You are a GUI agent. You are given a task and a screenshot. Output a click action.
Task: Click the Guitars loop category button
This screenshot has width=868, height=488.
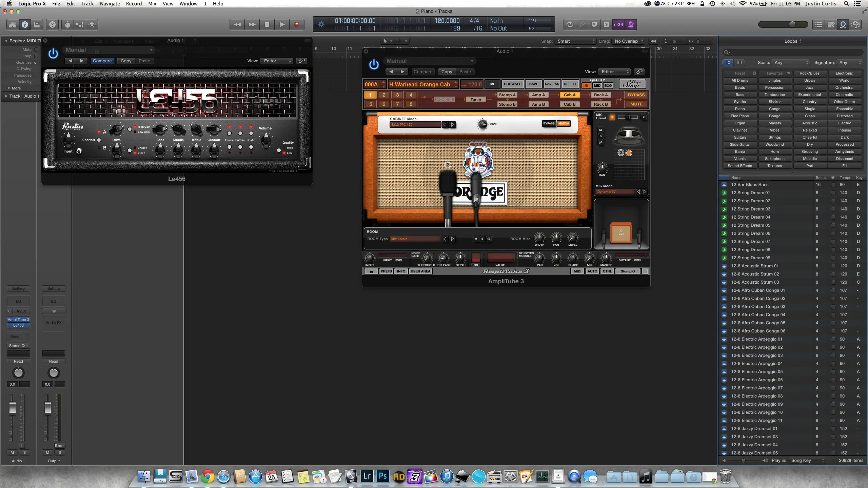(739, 137)
